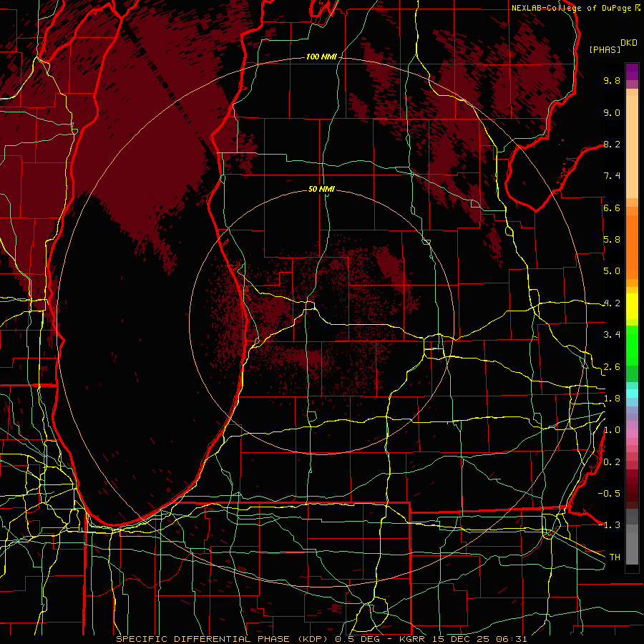Viewport: 644px width, 644px height.
Task: Click the 8.2 legend value
Action: pyautogui.click(x=612, y=144)
